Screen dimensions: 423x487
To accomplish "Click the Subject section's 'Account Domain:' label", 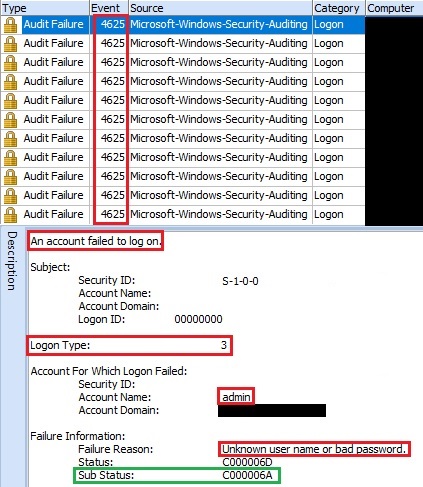I will (x=119, y=306).
